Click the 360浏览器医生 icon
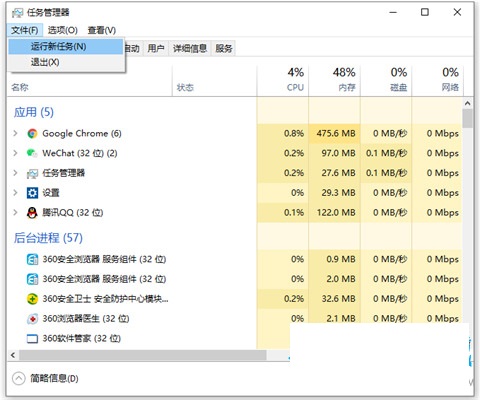 32,319
